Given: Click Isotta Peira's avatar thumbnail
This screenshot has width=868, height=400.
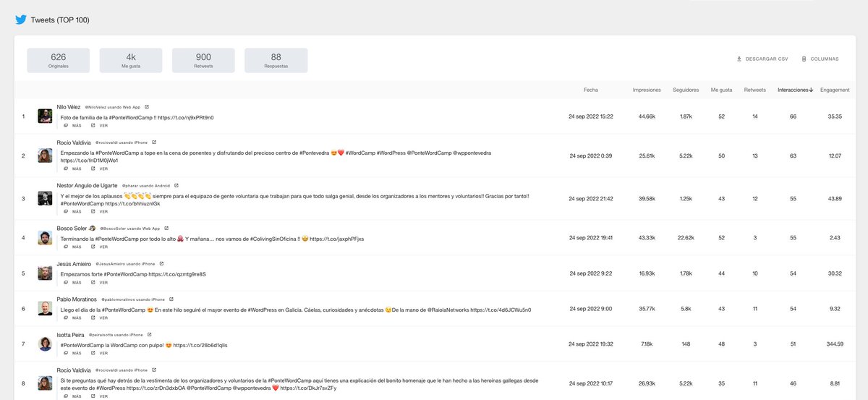Looking at the screenshot, I should coord(45,344).
